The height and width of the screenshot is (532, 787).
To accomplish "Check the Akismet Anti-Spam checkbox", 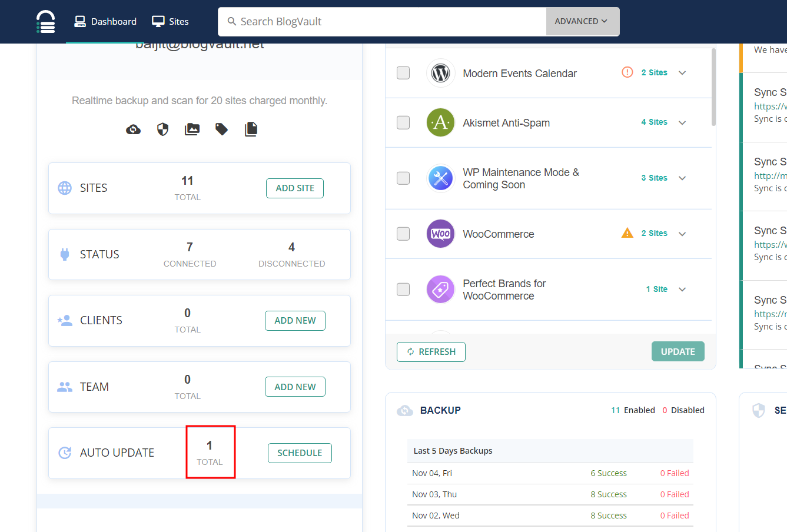I will (403, 122).
